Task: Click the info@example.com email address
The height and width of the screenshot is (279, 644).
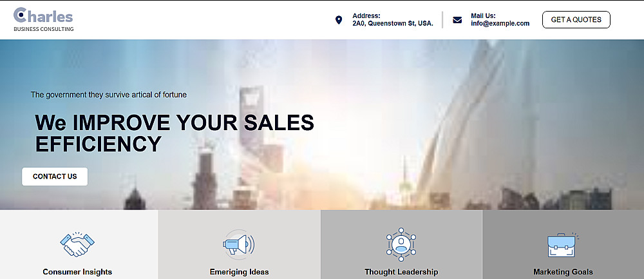Action: click(x=500, y=23)
